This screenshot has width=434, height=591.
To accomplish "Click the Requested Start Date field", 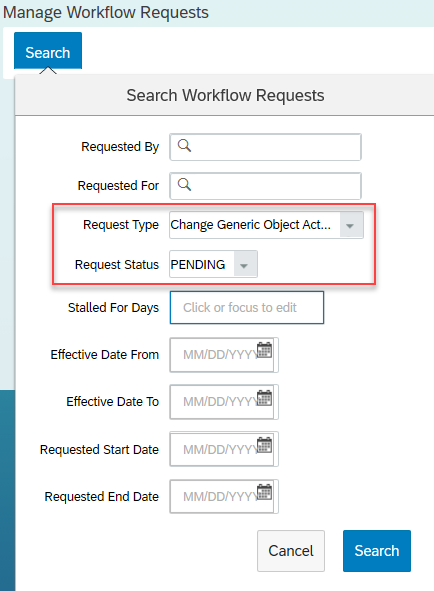I will coord(224,449).
